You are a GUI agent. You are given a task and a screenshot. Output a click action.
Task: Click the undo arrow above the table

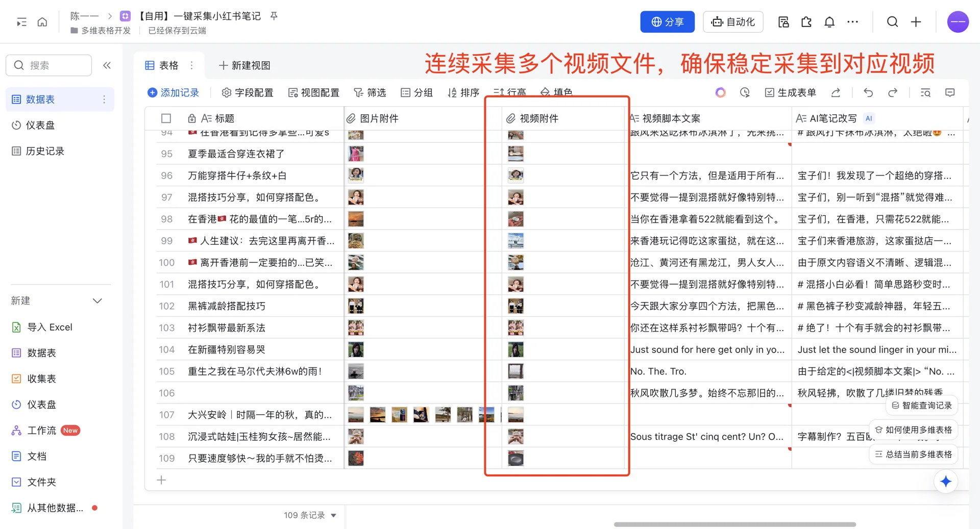(868, 92)
